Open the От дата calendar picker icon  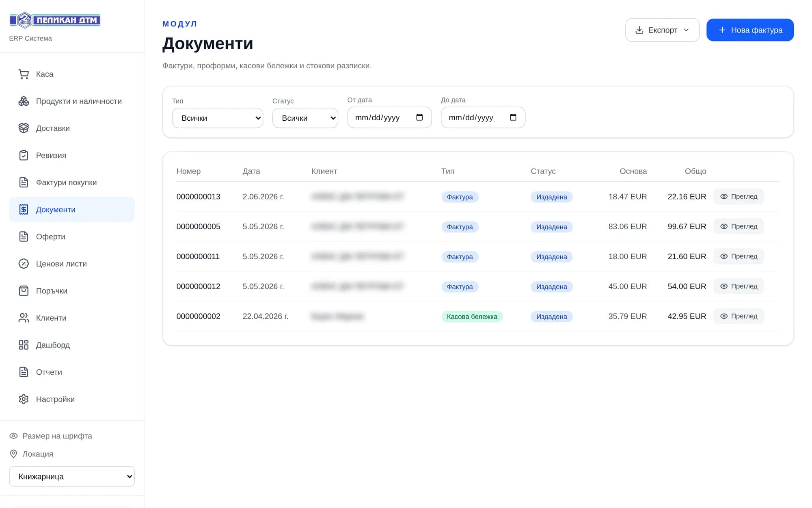419,117
